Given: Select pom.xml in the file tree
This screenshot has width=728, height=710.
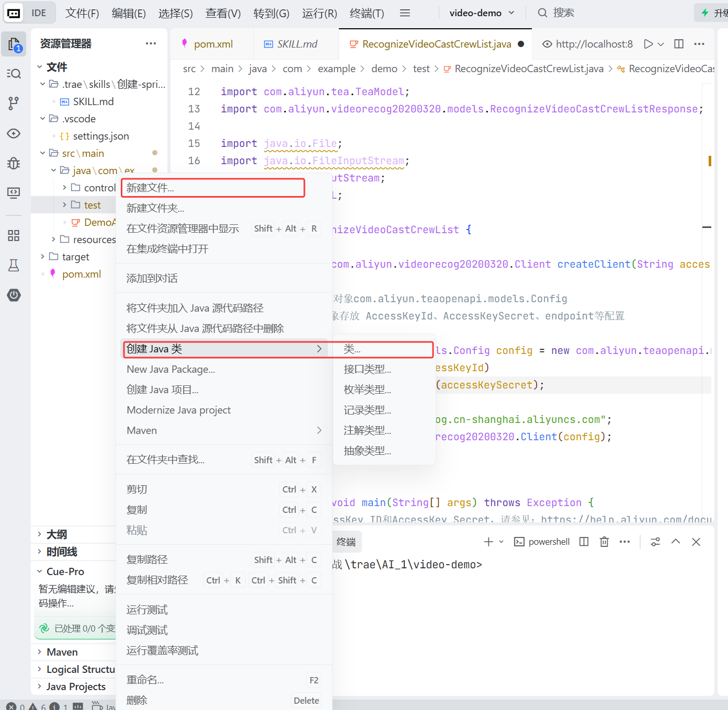Looking at the screenshot, I should click(x=82, y=274).
